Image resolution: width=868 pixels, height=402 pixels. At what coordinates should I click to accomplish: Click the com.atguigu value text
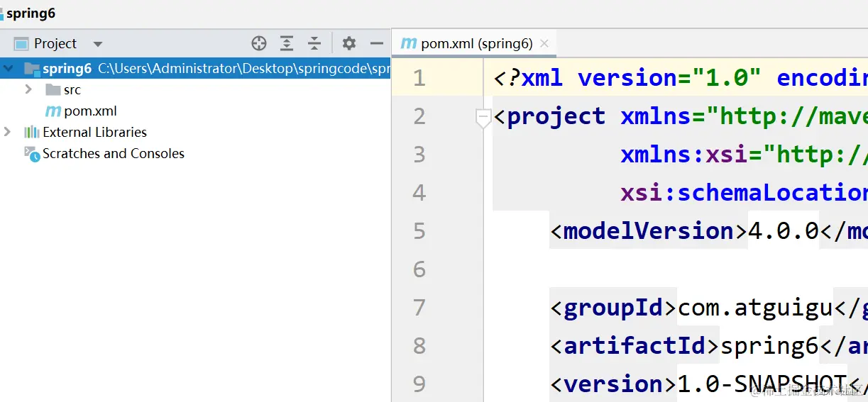[x=755, y=307]
